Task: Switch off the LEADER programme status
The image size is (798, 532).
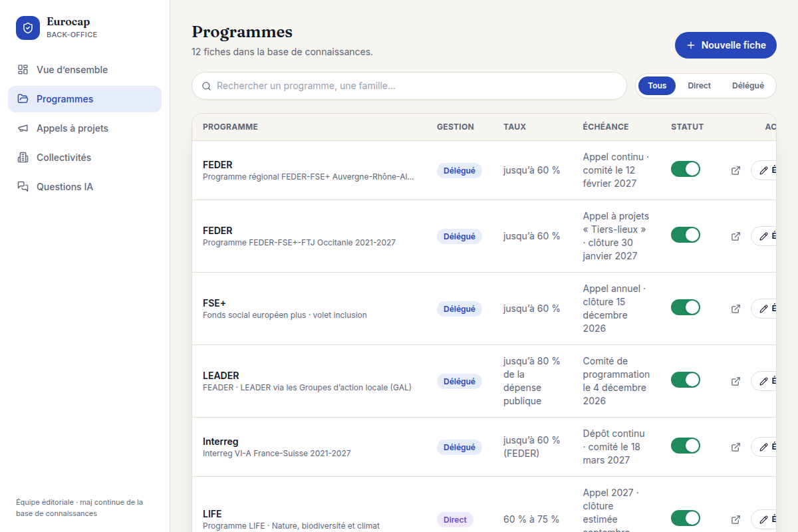Action: (x=686, y=380)
